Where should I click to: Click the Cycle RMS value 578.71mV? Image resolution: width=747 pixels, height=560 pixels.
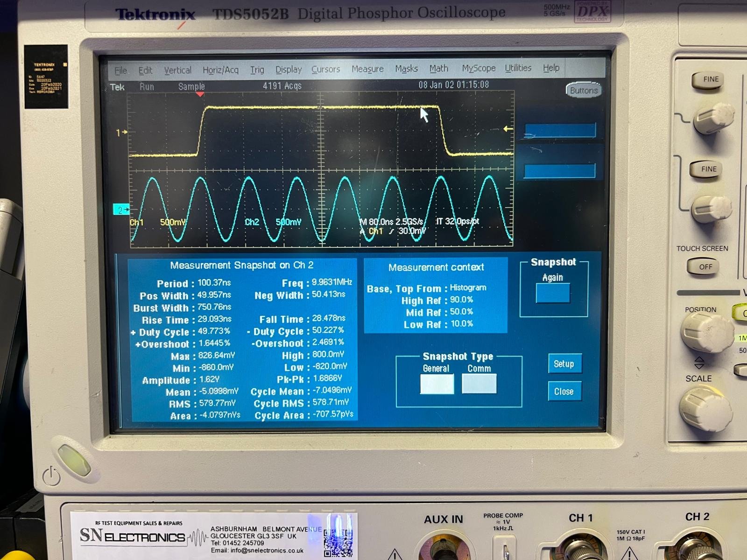(x=331, y=402)
